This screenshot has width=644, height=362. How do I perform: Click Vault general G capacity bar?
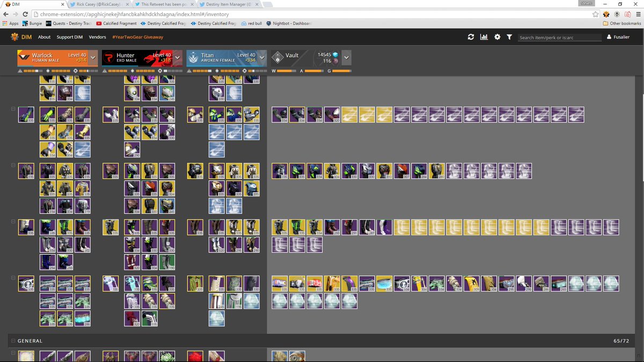(341, 71)
